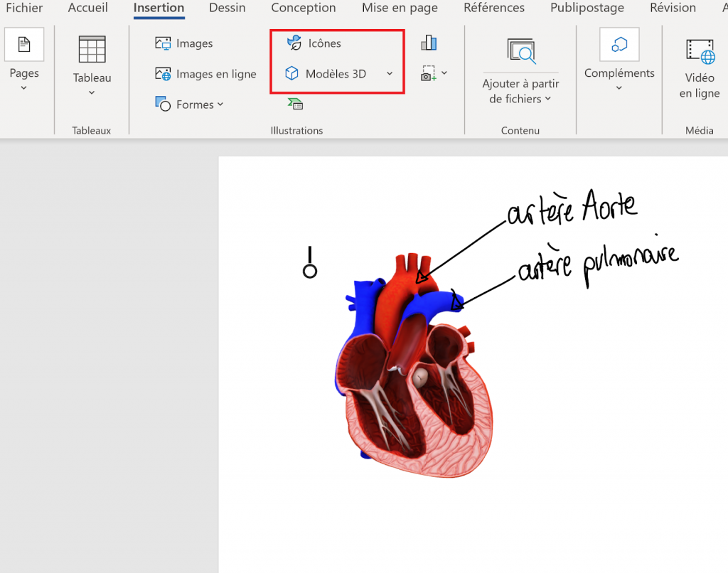Expand the Modèles 3D dropdown arrow

[390, 73]
